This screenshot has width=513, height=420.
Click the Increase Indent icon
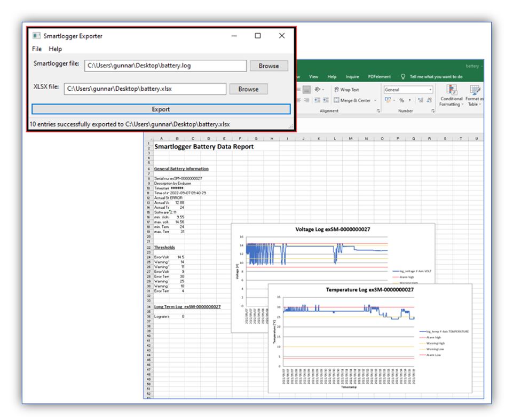pos(325,100)
